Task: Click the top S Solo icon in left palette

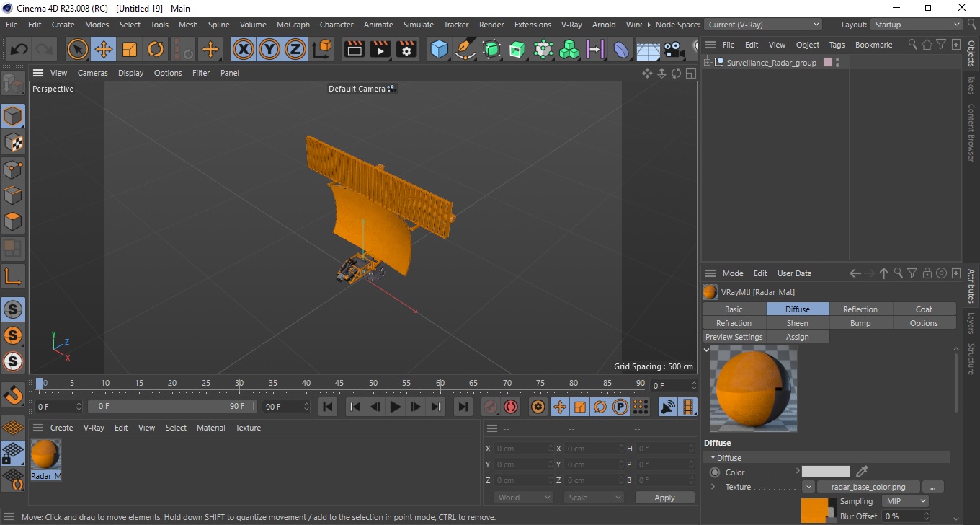Action: [13, 310]
